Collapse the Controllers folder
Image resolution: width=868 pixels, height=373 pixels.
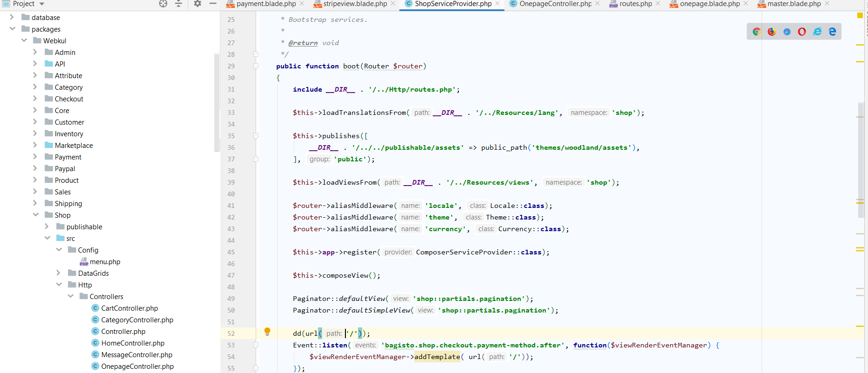(x=70, y=296)
